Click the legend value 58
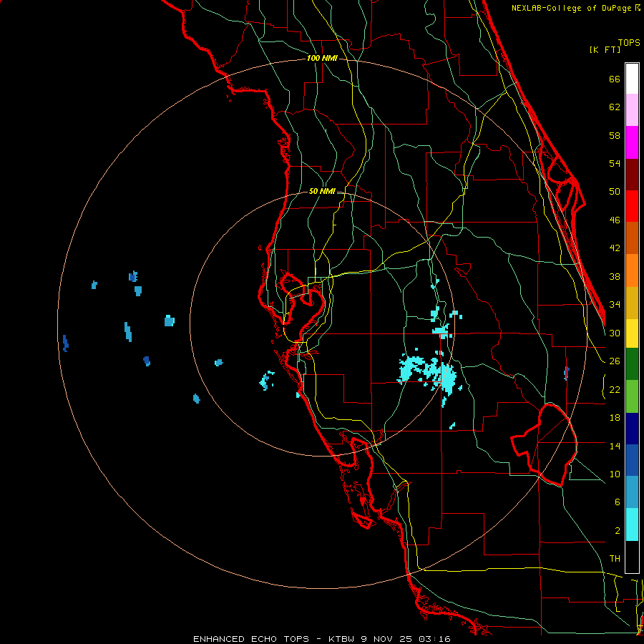The image size is (644, 644). pyautogui.click(x=615, y=135)
